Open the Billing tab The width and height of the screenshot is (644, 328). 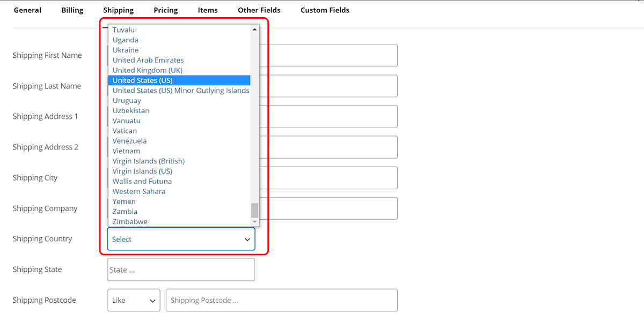point(72,10)
